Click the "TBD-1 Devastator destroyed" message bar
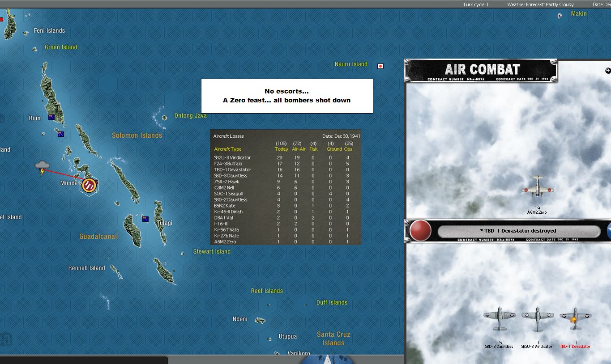This screenshot has height=364, width=611. pos(519,231)
